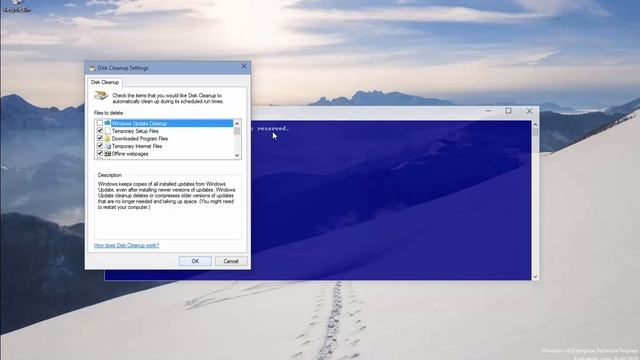Switch to the Disk Cleanup tab
This screenshot has height=360, width=640.
click(105, 82)
